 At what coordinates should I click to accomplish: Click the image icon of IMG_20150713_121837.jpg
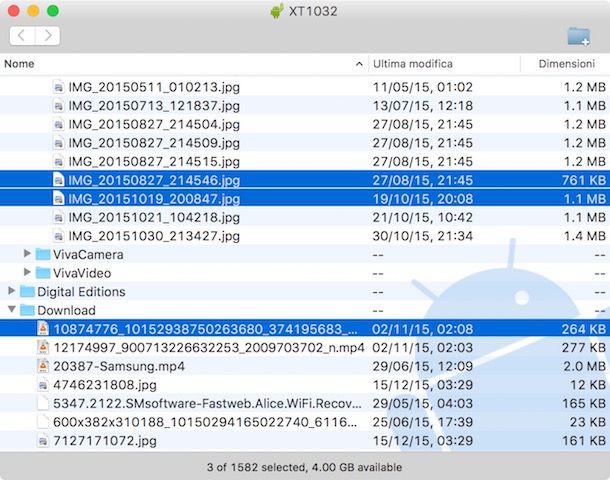coord(58,105)
